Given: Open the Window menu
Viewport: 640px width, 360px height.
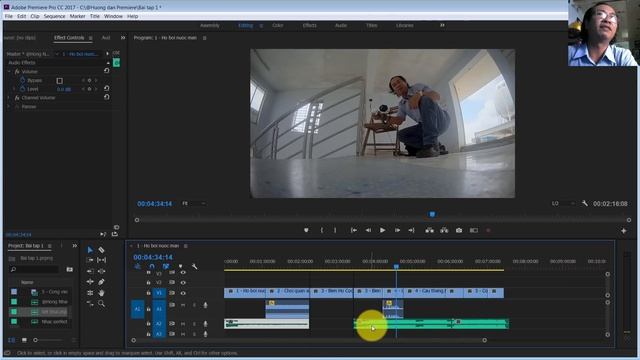Looking at the screenshot, I should point(113,16).
